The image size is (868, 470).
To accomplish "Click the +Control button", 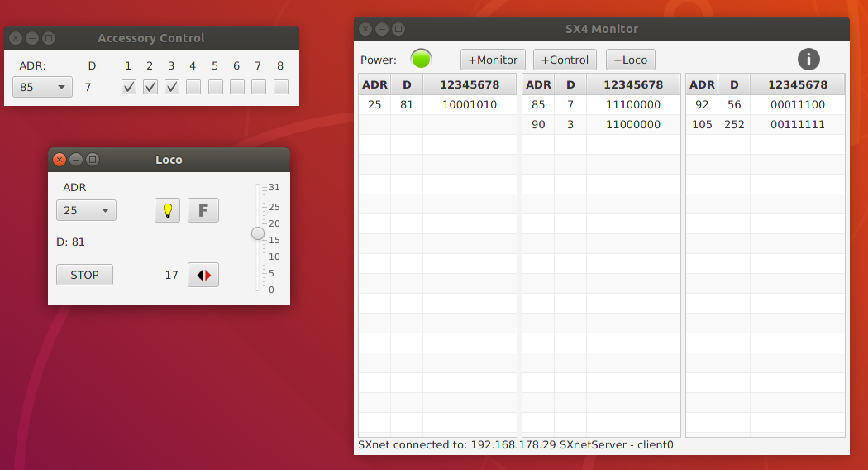I will [565, 60].
